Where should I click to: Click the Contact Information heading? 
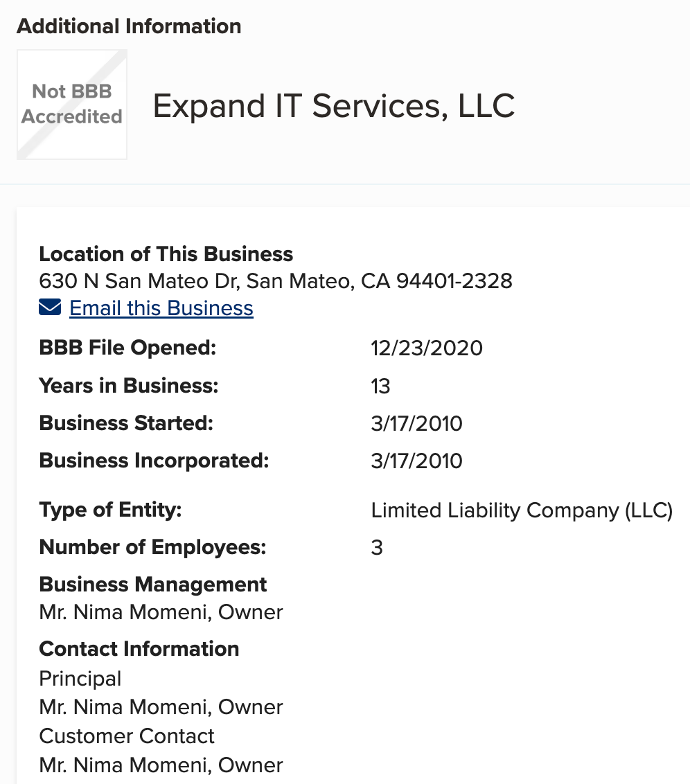tap(139, 649)
